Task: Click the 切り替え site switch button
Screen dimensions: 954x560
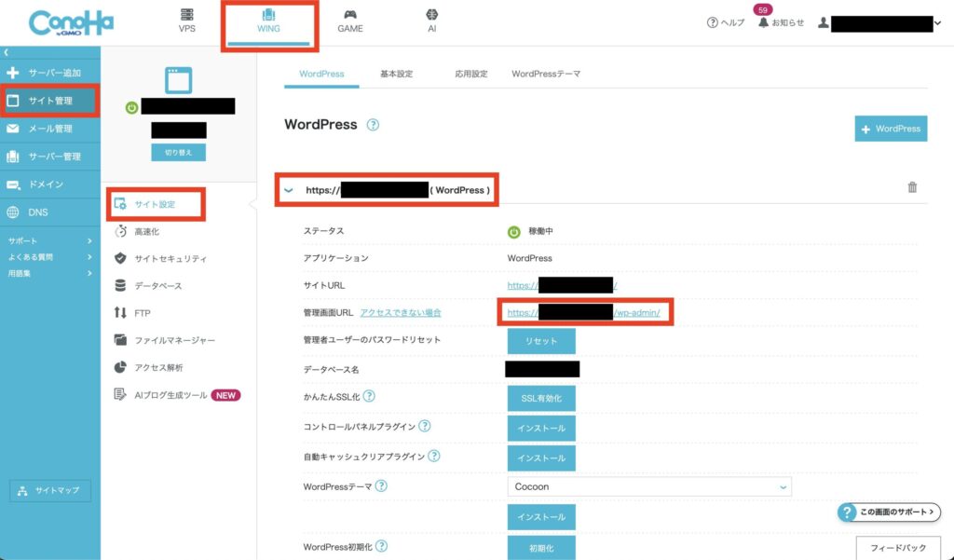Action: pos(178,152)
